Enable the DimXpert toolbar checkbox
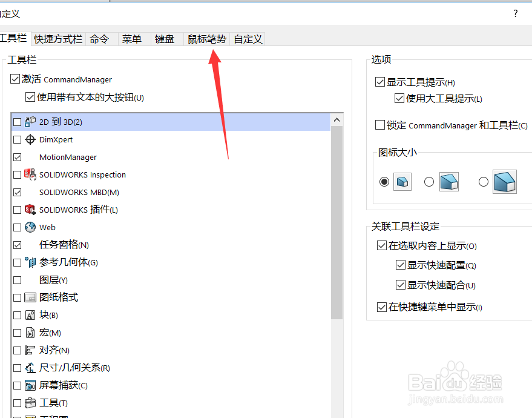532x418 pixels. coord(18,139)
